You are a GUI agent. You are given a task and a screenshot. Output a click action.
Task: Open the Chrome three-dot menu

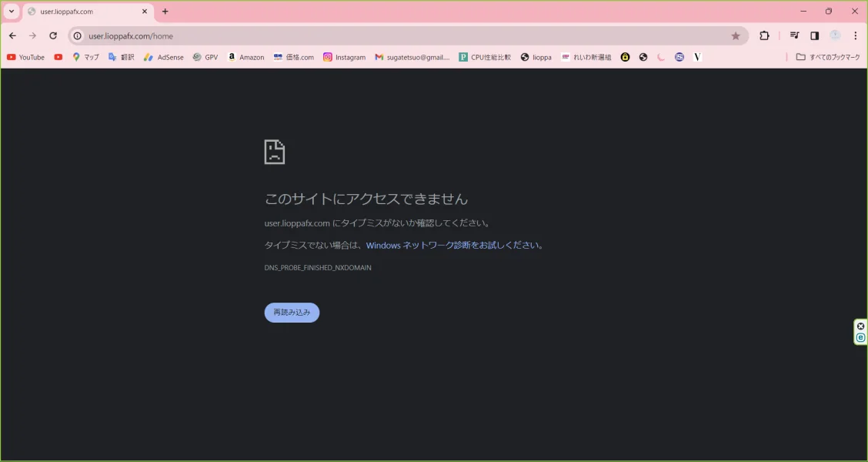(x=855, y=35)
